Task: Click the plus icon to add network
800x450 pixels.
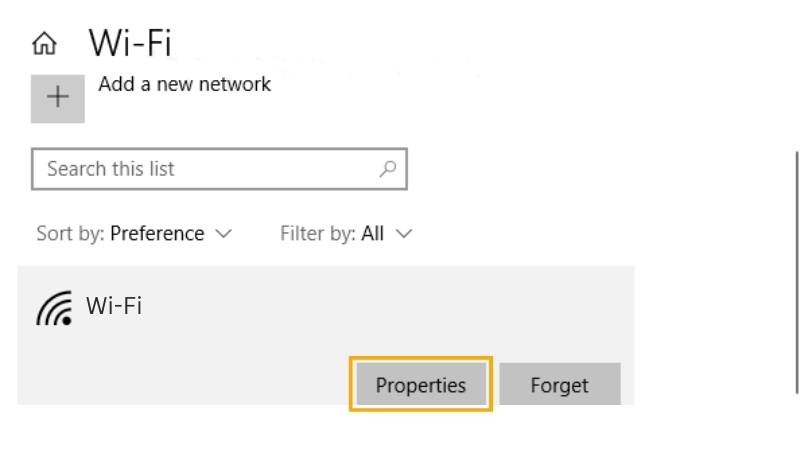Action: (58, 98)
